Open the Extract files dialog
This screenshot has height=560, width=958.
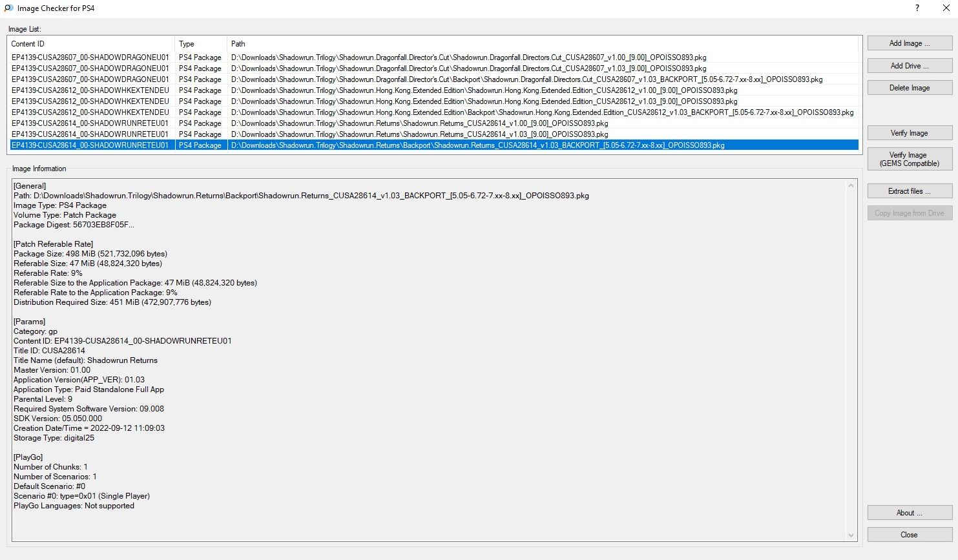tap(910, 191)
